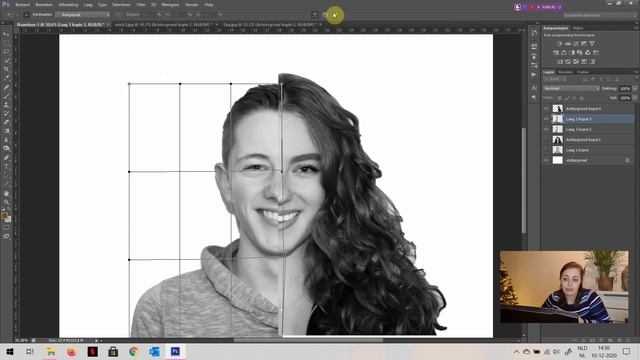The width and height of the screenshot is (640, 360).
Task: Toggle visibility of Achtergrond kopie 4 layer
Action: (546, 109)
